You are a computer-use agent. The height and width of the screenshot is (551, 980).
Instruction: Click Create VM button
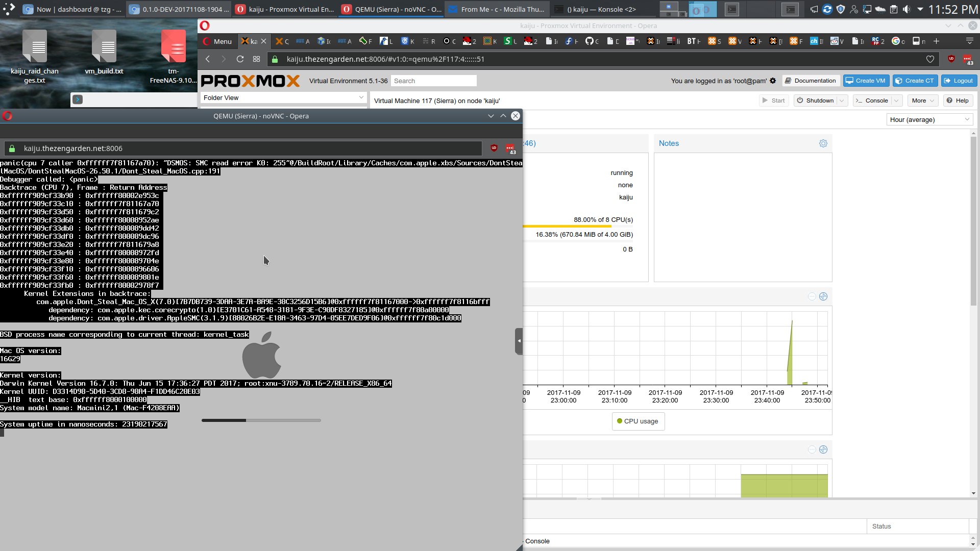click(866, 81)
